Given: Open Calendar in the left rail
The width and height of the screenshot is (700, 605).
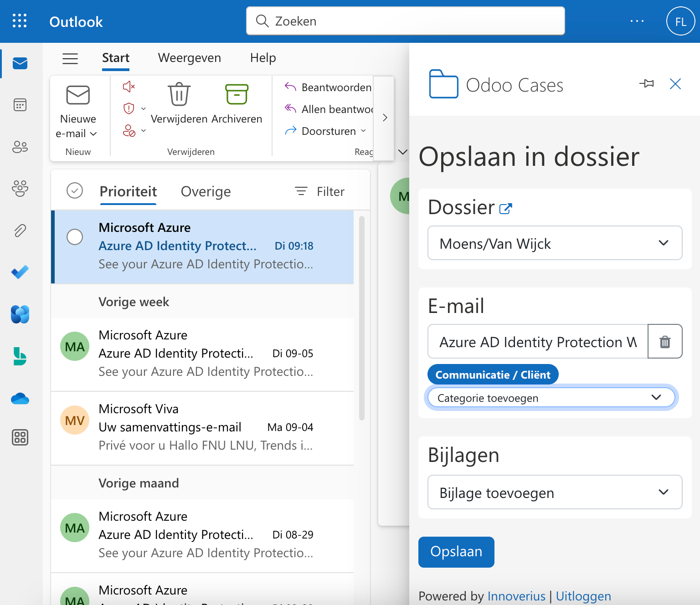Looking at the screenshot, I should [x=20, y=105].
